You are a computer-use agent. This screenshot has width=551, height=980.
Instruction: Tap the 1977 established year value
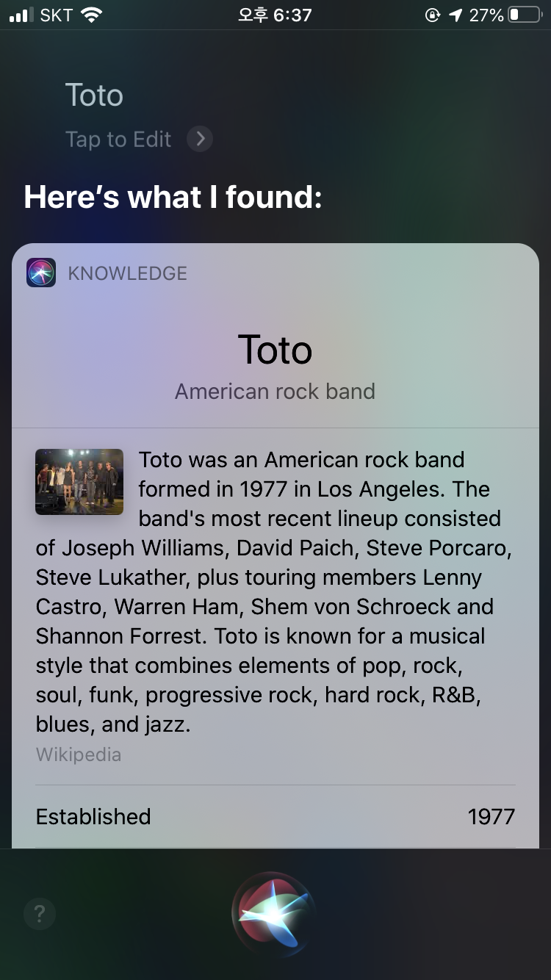(x=491, y=816)
